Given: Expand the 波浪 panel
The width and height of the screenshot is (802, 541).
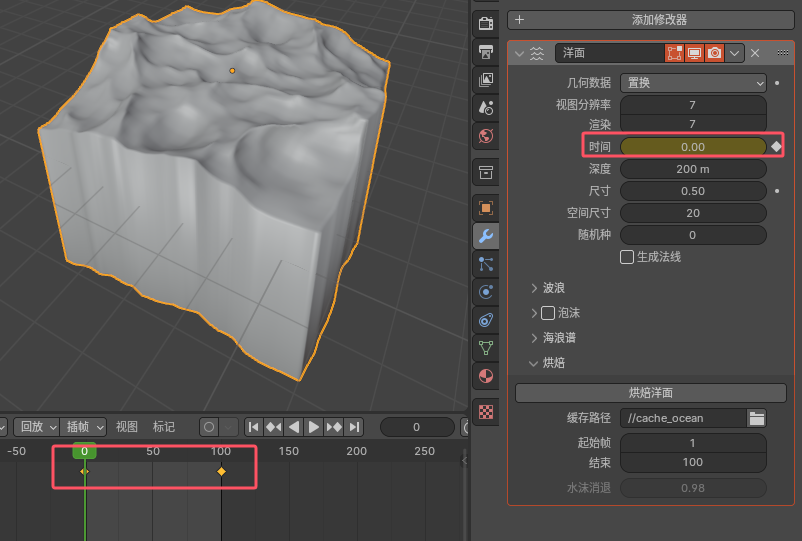Looking at the screenshot, I should pos(535,288).
